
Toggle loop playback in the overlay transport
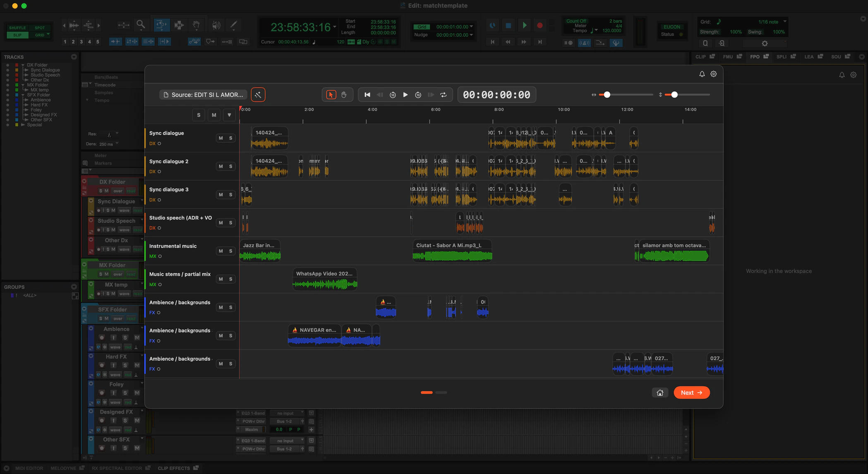(444, 95)
